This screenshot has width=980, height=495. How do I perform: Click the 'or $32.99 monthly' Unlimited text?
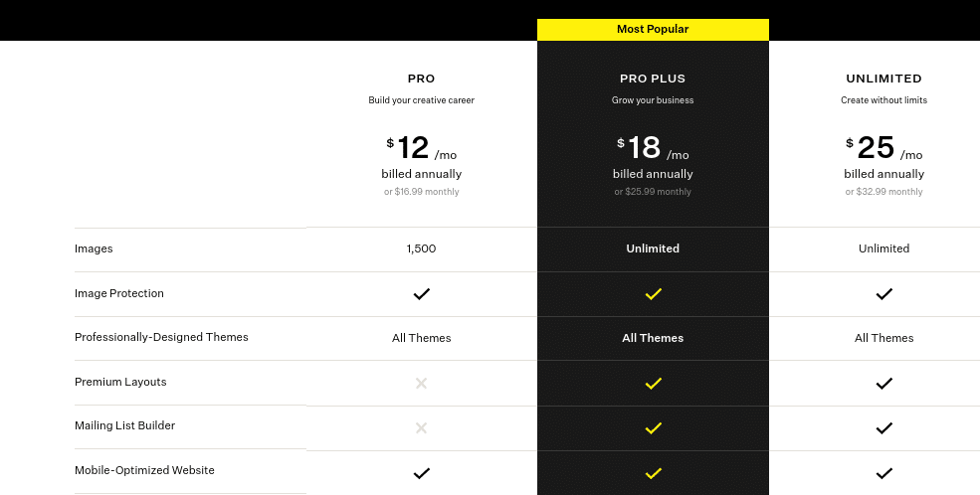click(883, 192)
